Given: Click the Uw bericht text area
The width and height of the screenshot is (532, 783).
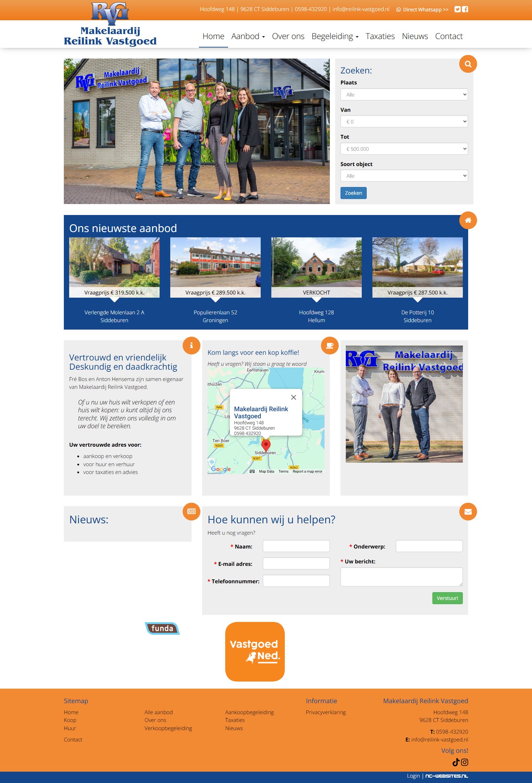Looking at the screenshot, I should pos(401,577).
